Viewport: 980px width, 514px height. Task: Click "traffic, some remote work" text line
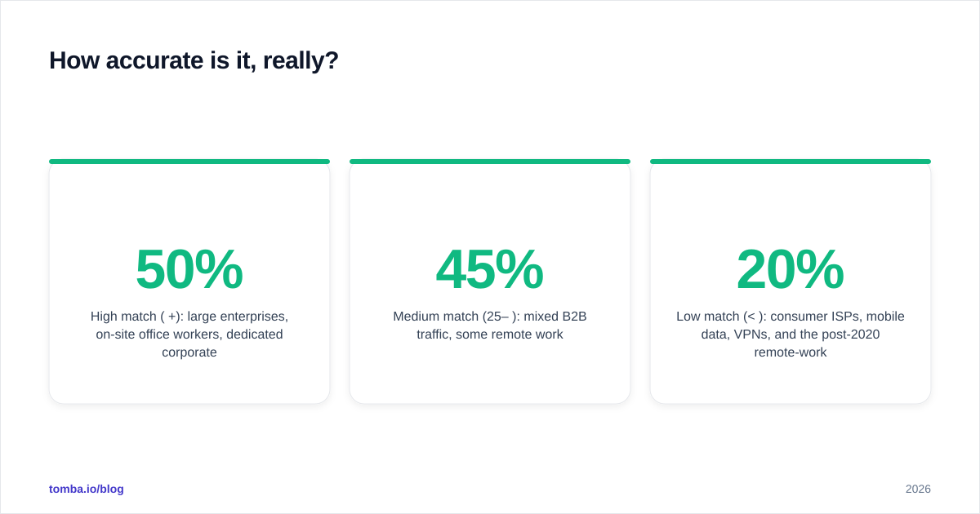pyautogui.click(x=490, y=335)
